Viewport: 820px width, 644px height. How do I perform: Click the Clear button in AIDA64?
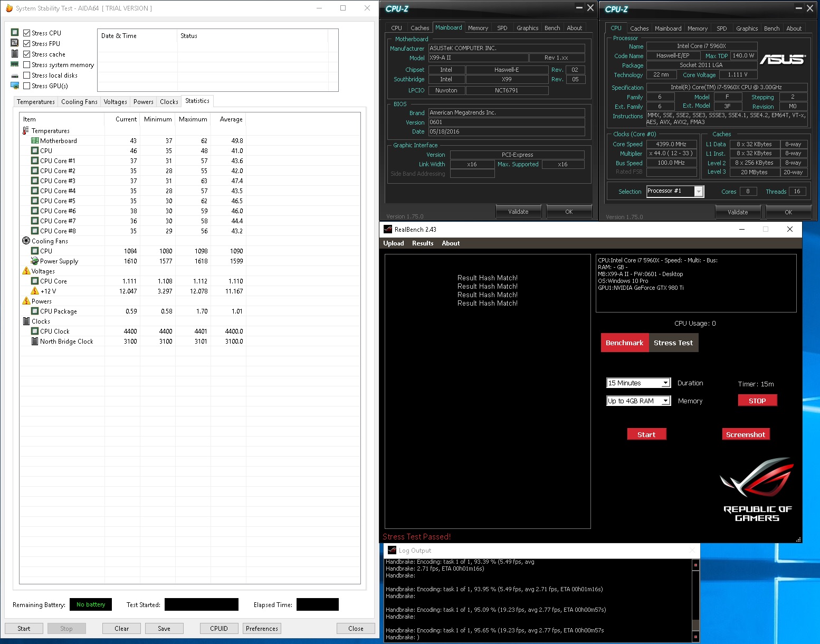click(122, 628)
